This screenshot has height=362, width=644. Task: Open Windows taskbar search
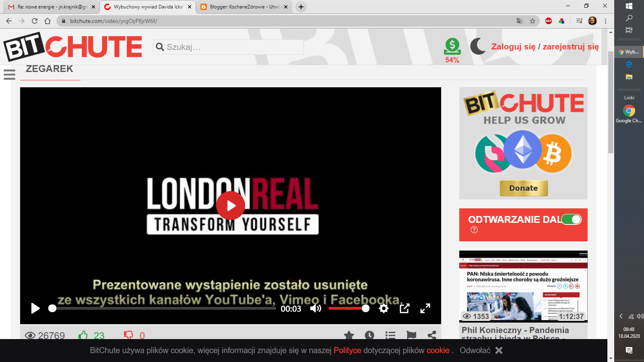tap(629, 18)
